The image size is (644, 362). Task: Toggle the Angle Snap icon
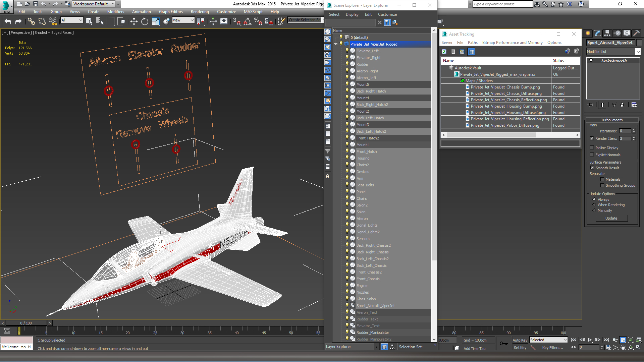tap(248, 21)
